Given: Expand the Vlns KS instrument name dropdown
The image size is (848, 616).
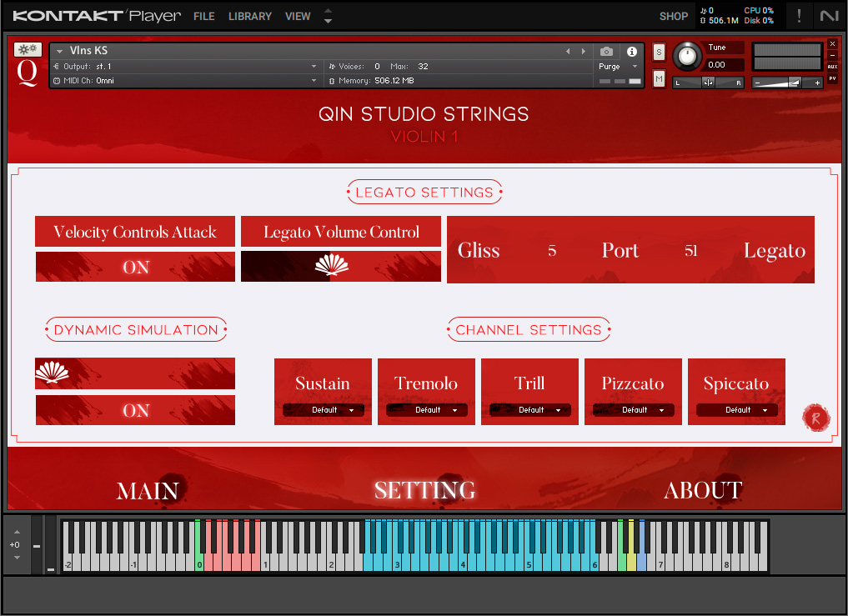Looking at the screenshot, I should pyautogui.click(x=59, y=52).
